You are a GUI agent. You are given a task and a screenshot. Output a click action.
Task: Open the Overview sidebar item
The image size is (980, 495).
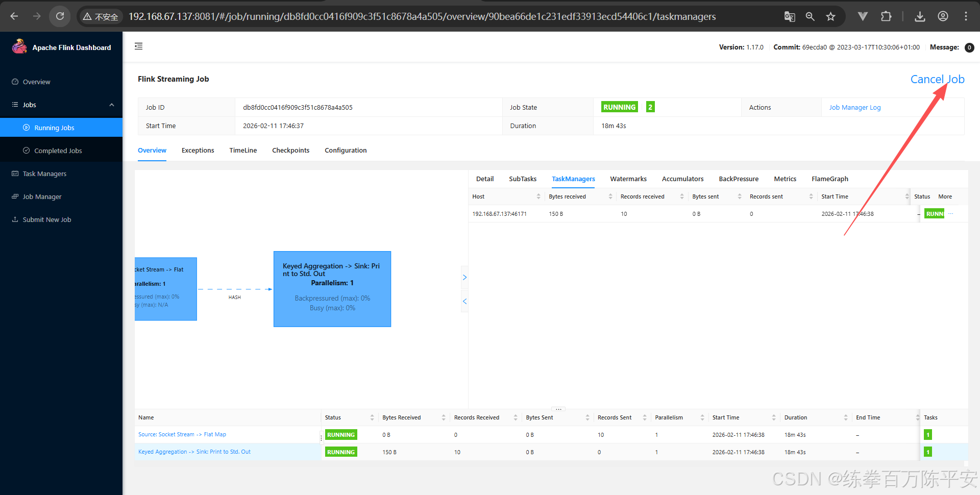(x=61, y=82)
